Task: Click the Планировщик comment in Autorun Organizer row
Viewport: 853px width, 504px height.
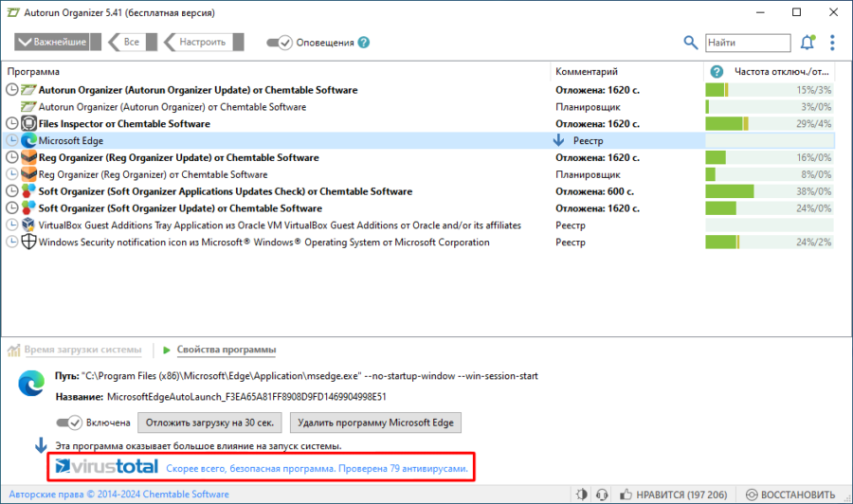Action: [x=588, y=106]
